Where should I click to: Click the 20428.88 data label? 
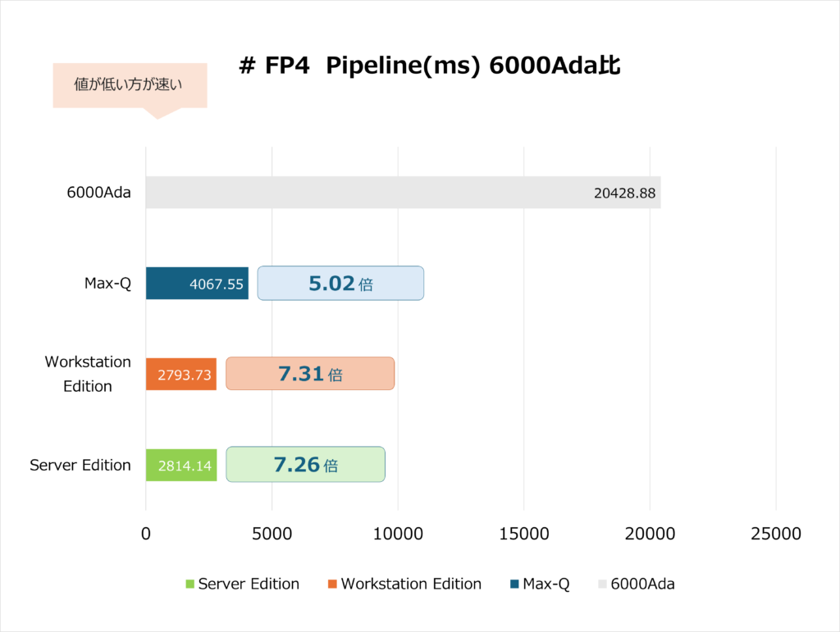click(624, 193)
